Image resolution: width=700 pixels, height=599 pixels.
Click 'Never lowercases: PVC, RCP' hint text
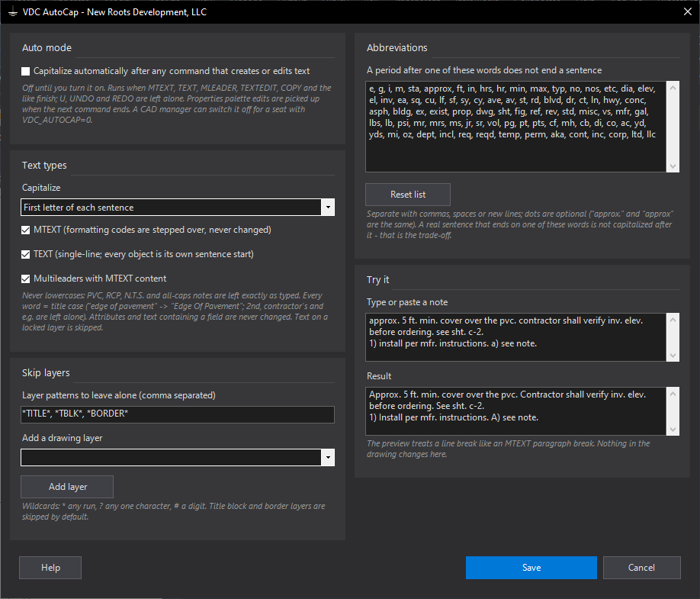point(175,311)
